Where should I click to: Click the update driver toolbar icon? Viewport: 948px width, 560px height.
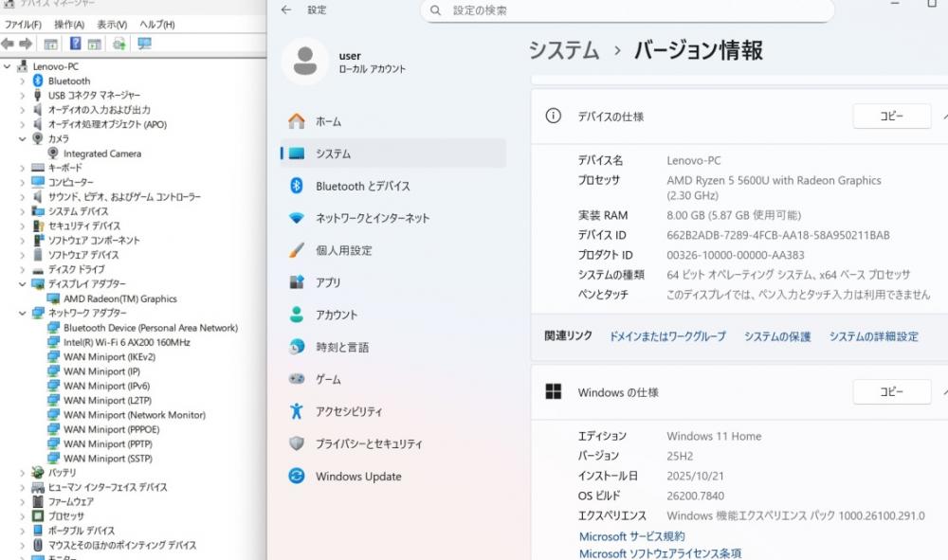pyautogui.click(x=119, y=44)
